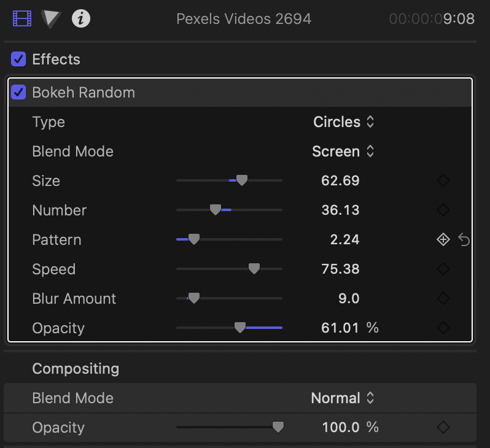
Task: Click the Speed slider handle
Action: coord(254,269)
